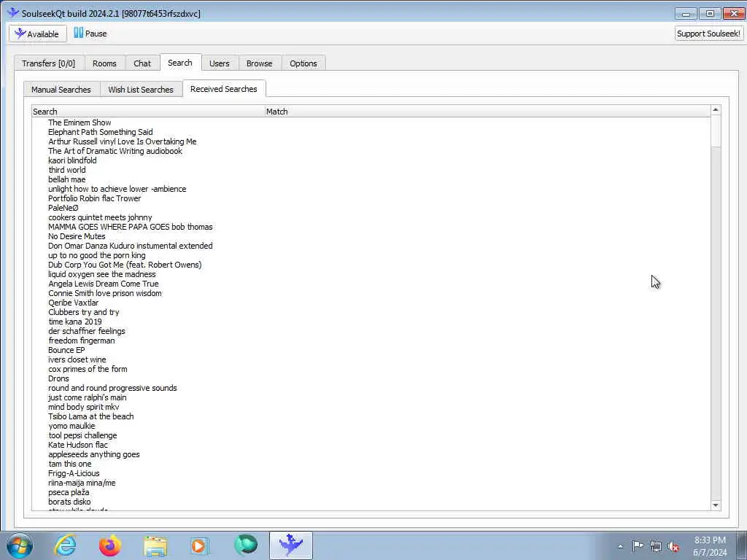Sort by the Search column header
The width and height of the screenshot is (747, 560).
[148, 112]
